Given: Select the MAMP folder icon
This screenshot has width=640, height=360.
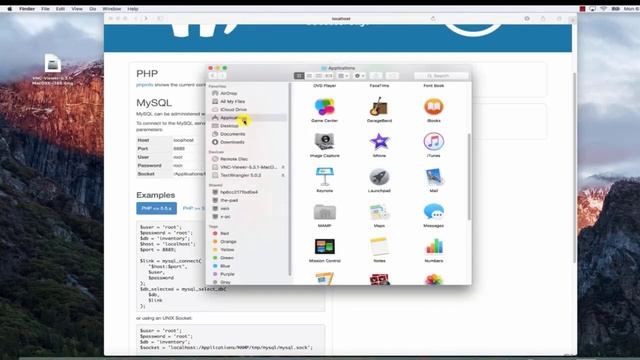Looking at the screenshot, I should pyautogui.click(x=324, y=212).
